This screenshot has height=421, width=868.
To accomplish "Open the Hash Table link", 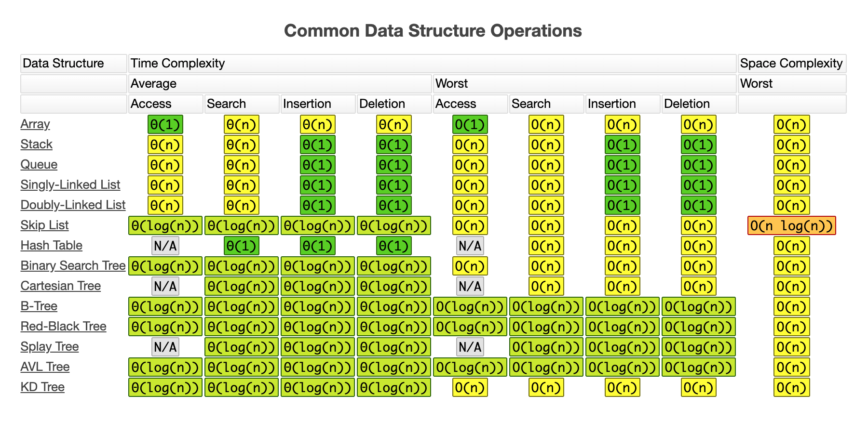I will (x=52, y=246).
